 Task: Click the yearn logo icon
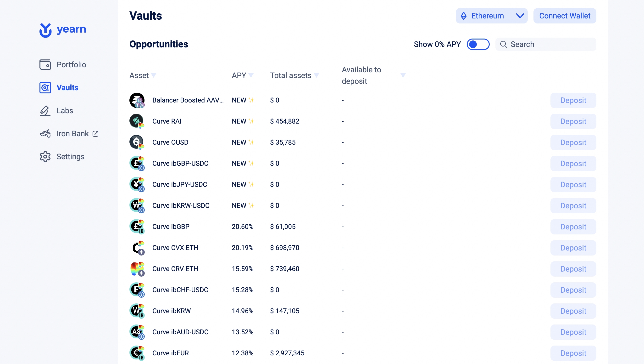[x=45, y=30]
